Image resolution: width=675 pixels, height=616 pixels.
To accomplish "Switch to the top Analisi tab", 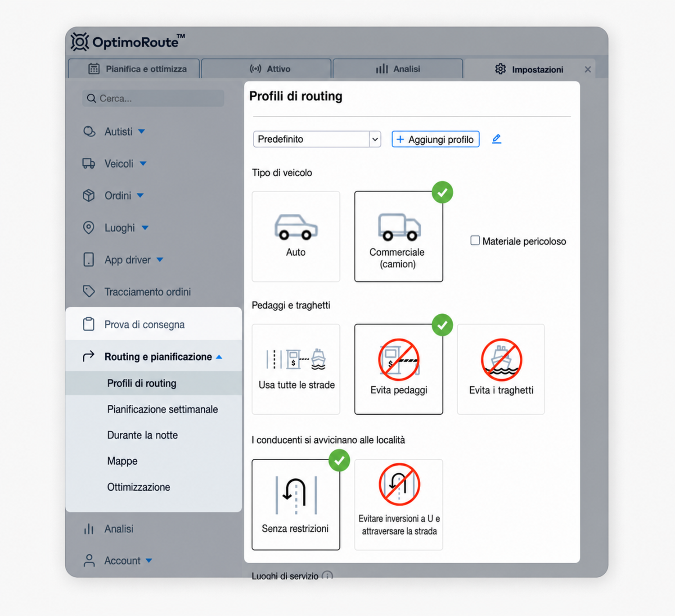I will (x=398, y=68).
